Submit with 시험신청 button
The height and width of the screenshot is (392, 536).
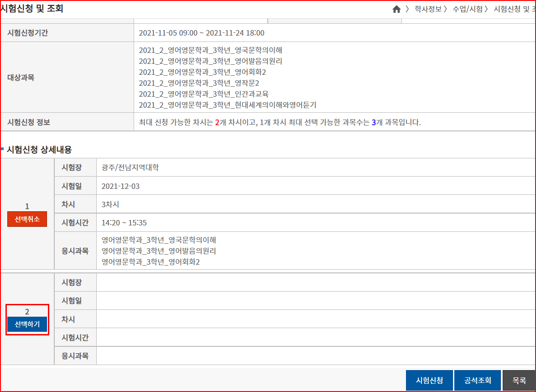(x=429, y=381)
